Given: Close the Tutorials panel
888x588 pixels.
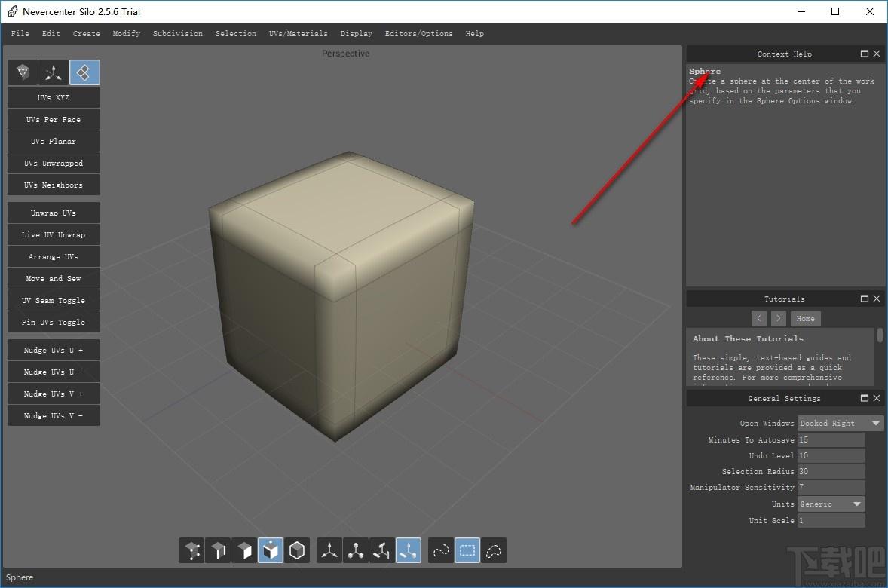Looking at the screenshot, I should click(877, 299).
